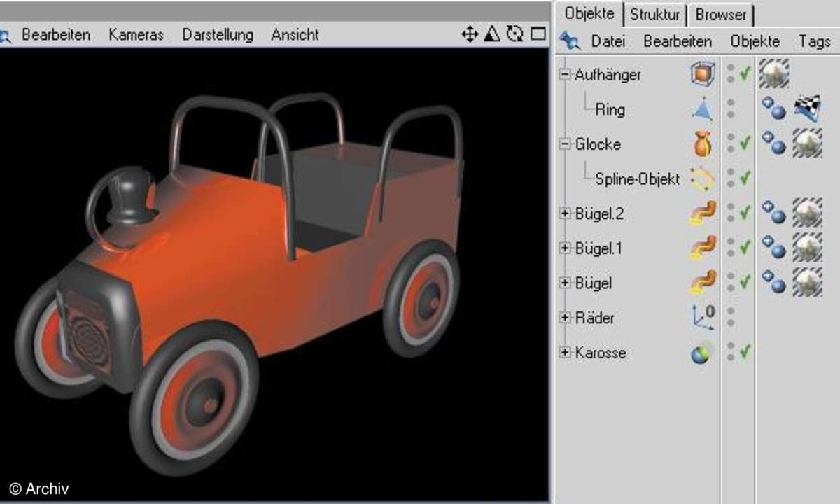Viewport: 840px width, 504px height.
Task: Toggle the green checkmark for Aufhänger
Action: click(745, 73)
